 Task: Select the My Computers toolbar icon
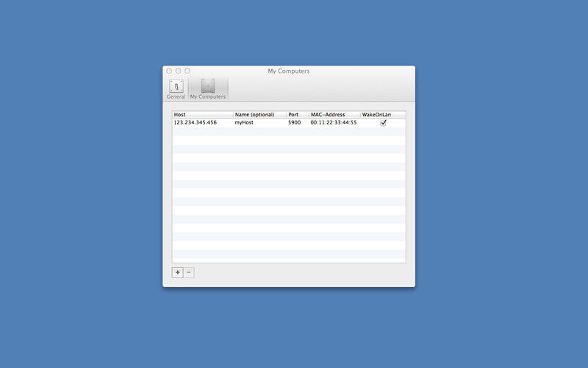pyautogui.click(x=208, y=89)
